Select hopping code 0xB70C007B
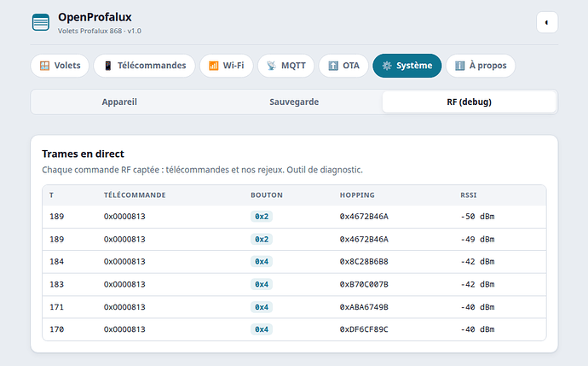Image resolution: width=588 pixels, height=366 pixels. (364, 285)
